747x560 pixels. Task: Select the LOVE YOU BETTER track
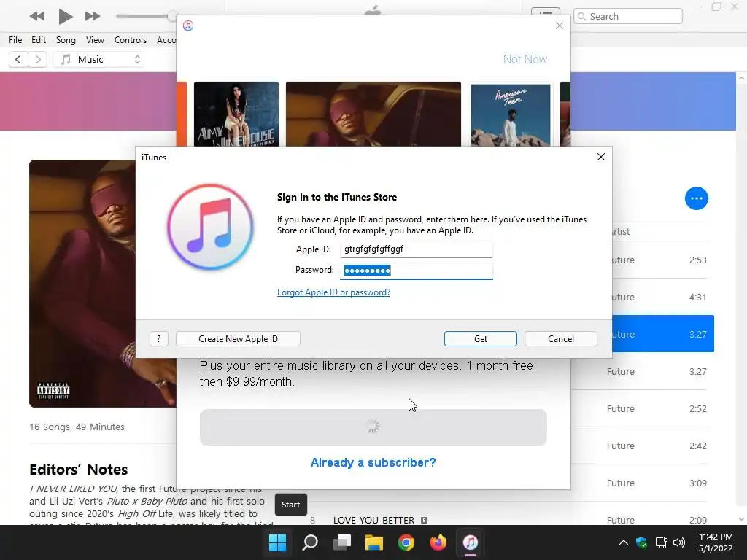pyautogui.click(x=374, y=520)
